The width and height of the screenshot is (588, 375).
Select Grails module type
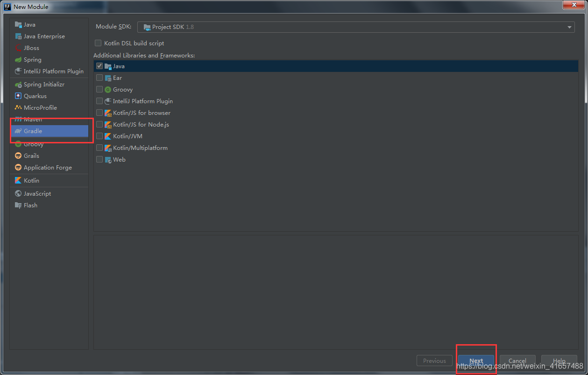coord(49,156)
